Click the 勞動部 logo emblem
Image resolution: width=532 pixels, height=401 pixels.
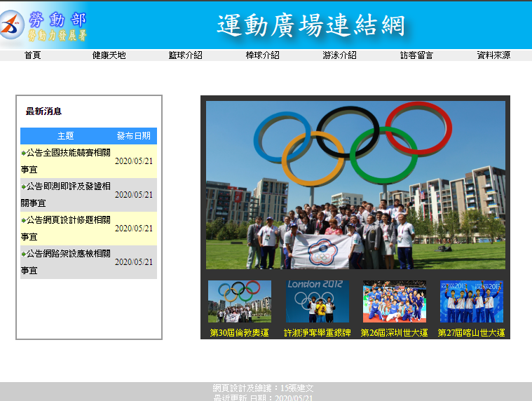(11, 25)
